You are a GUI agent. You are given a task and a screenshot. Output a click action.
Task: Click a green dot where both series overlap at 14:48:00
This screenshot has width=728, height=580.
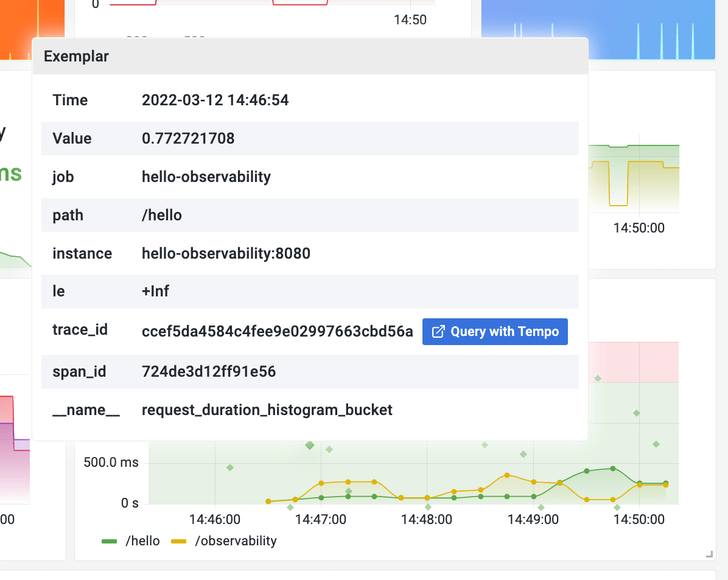pyautogui.click(x=427, y=497)
